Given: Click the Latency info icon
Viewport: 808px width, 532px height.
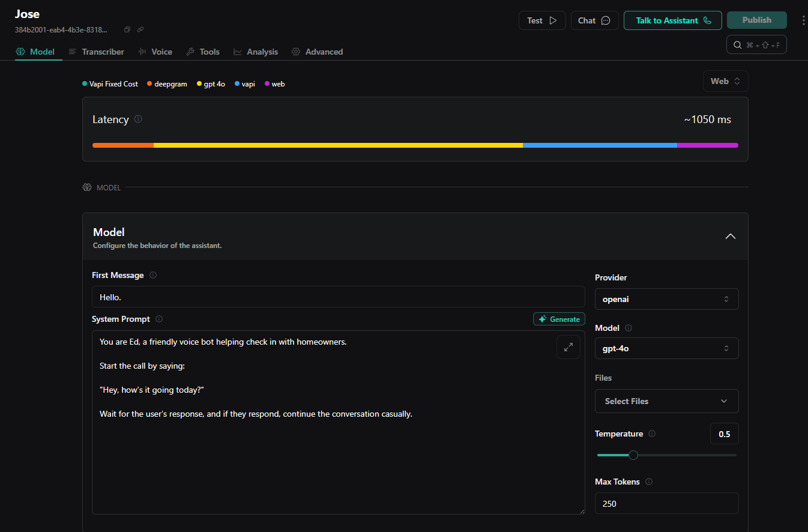Looking at the screenshot, I should [138, 119].
